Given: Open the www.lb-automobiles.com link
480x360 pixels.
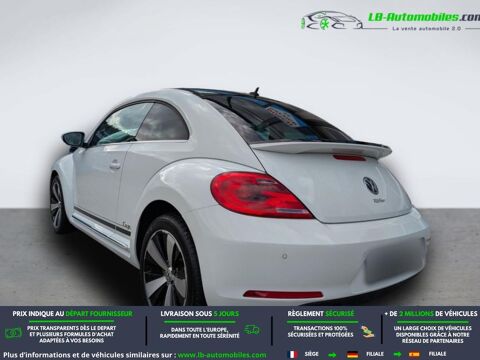Looking at the screenshot, I should [222, 355].
